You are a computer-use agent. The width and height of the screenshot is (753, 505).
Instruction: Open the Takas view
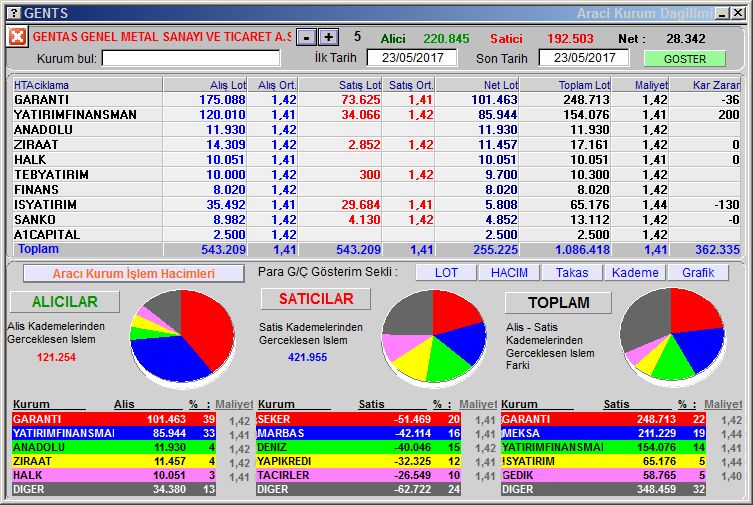pyautogui.click(x=572, y=272)
